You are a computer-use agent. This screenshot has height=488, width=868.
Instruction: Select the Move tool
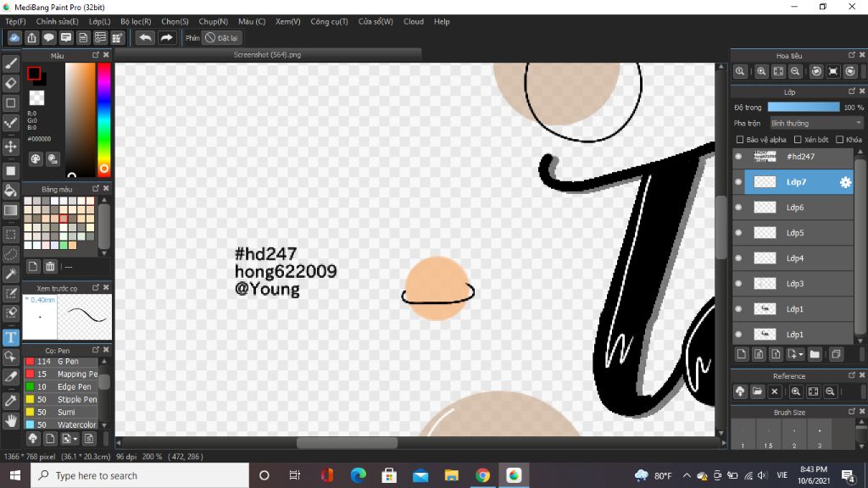pos(10,147)
